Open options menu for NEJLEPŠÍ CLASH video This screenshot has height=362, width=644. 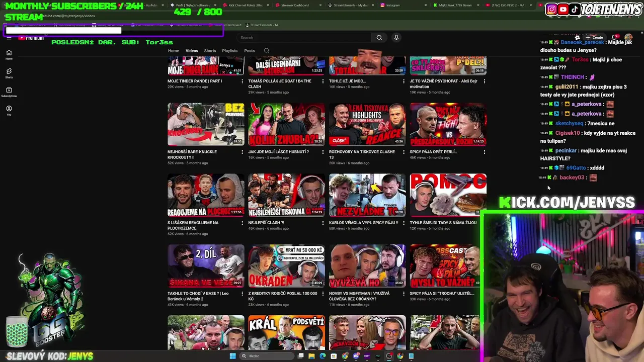click(x=323, y=223)
